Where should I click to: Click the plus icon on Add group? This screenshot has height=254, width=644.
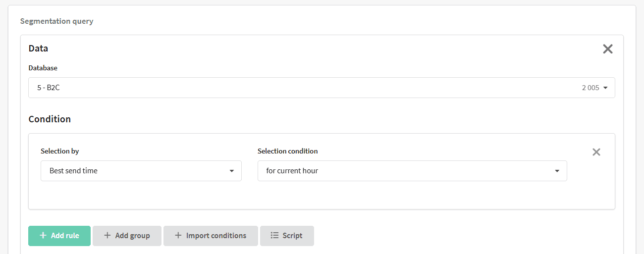pyautogui.click(x=107, y=236)
